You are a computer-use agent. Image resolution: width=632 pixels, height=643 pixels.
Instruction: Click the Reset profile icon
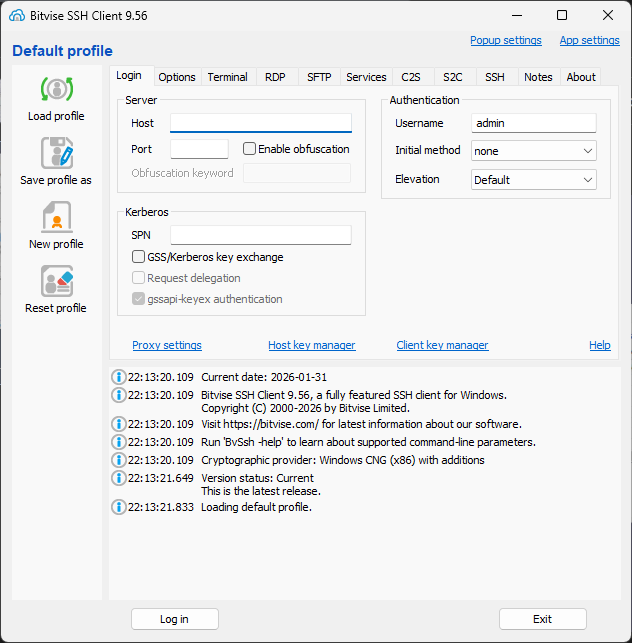pyautogui.click(x=57, y=281)
